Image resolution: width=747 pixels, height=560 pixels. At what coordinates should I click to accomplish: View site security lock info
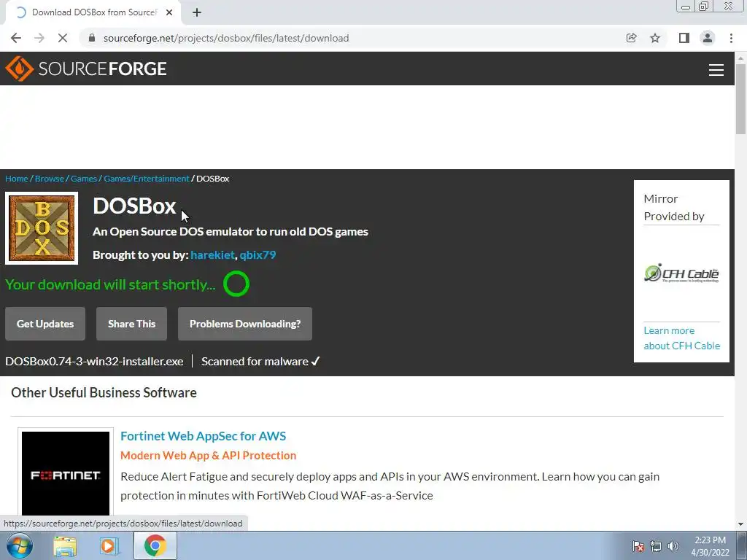[x=92, y=38]
